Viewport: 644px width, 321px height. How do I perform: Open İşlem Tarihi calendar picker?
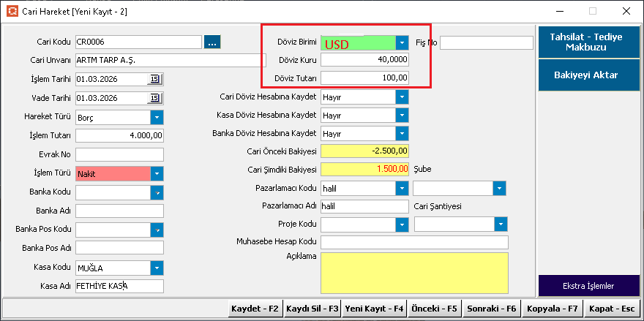point(154,79)
